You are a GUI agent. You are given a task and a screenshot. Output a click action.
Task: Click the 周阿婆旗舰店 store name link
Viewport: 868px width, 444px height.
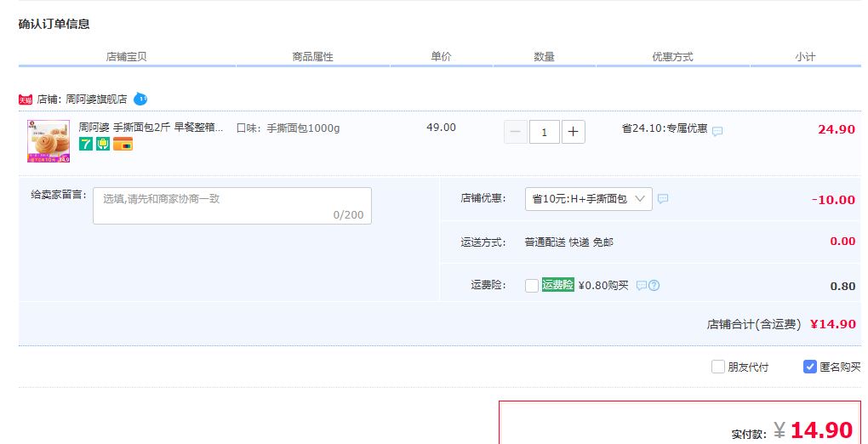pos(96,100)
